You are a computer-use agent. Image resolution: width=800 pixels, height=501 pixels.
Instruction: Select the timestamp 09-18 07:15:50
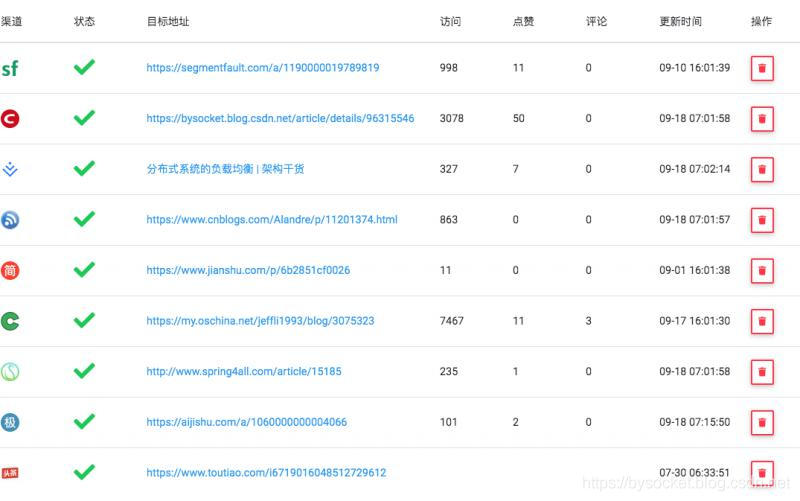point(694,422)
